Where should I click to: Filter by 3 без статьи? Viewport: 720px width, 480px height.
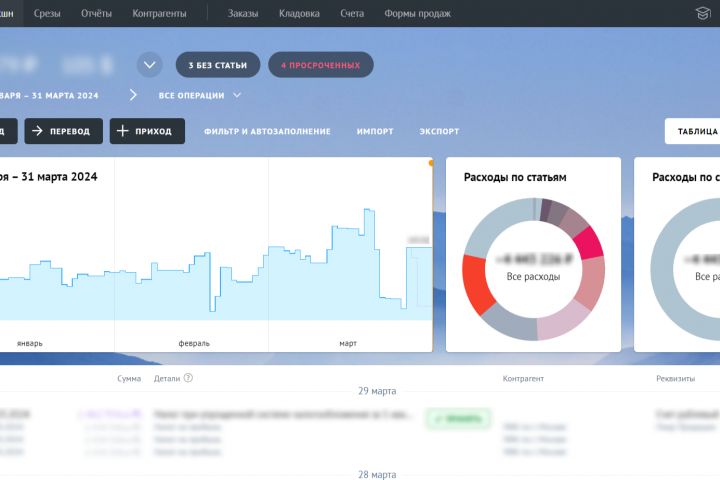click(218, 65)
